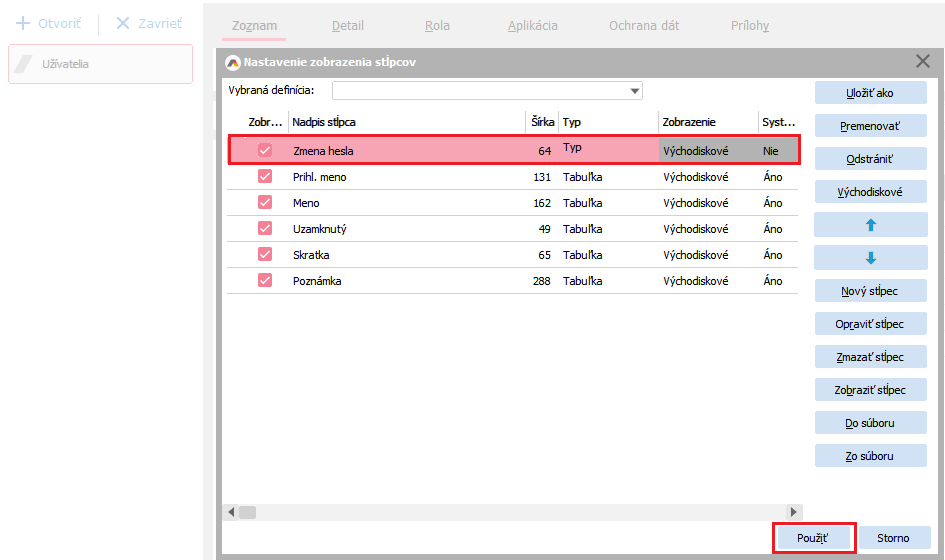945x560 pixels.
Task: Click the Odstrániť button
Action: (x=870, y=159)
